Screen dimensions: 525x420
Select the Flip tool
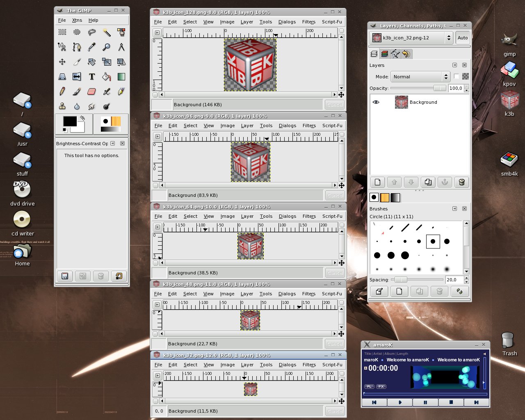pos(77,76)
